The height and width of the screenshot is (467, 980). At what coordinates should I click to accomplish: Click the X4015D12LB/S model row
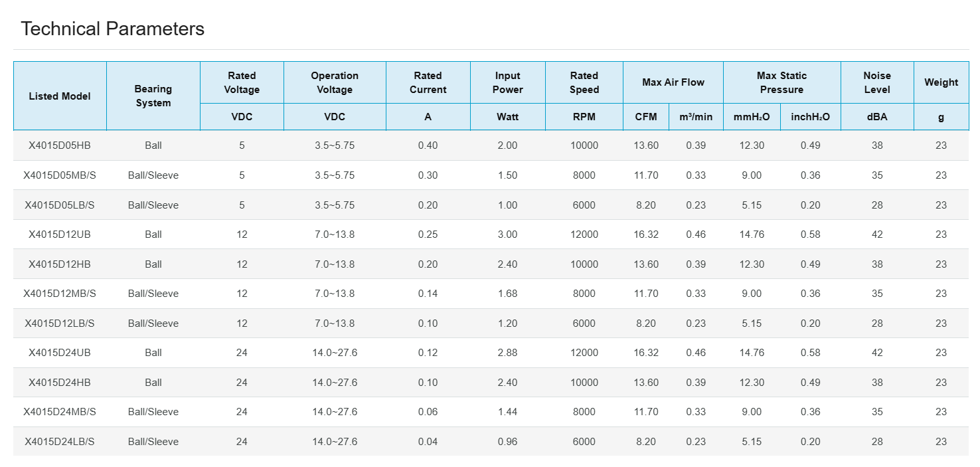click(60, 324)
